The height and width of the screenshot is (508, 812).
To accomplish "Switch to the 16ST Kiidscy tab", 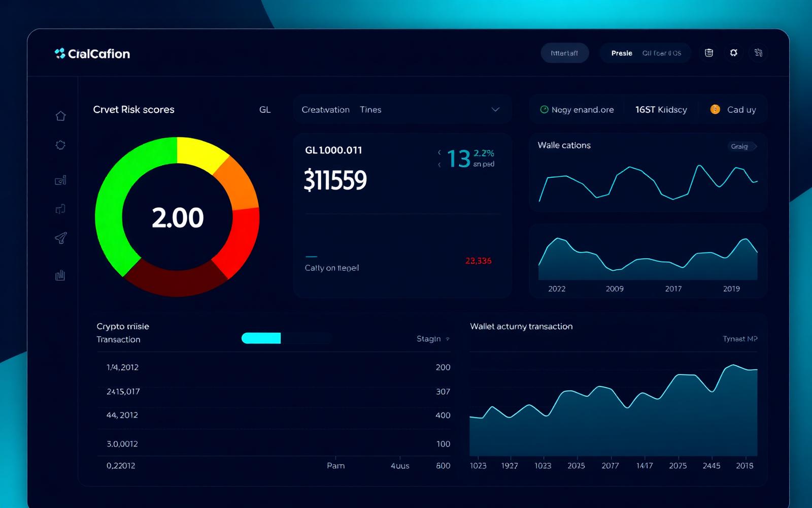I will 661,110.
